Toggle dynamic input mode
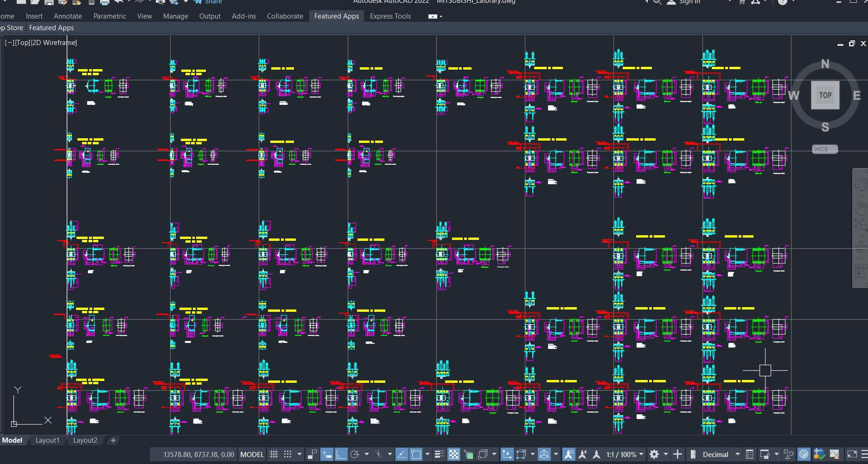 (x=326, y=454)
